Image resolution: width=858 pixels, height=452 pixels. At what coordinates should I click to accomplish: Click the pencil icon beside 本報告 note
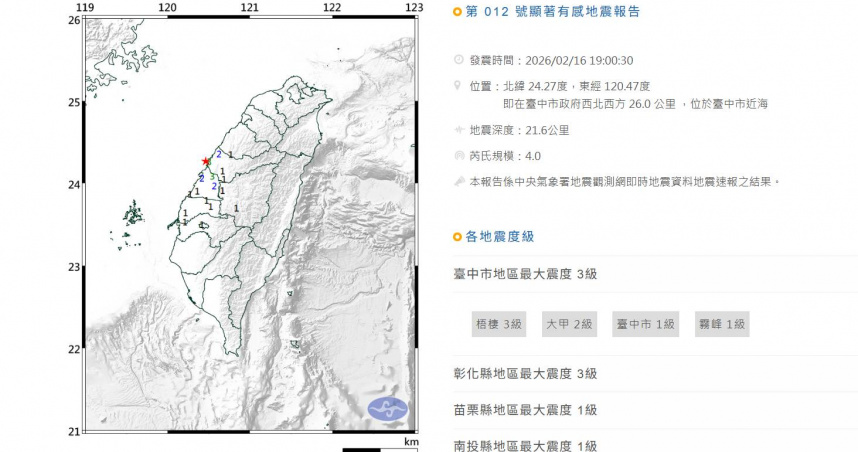pyautogui.click(x=458, y=182)
